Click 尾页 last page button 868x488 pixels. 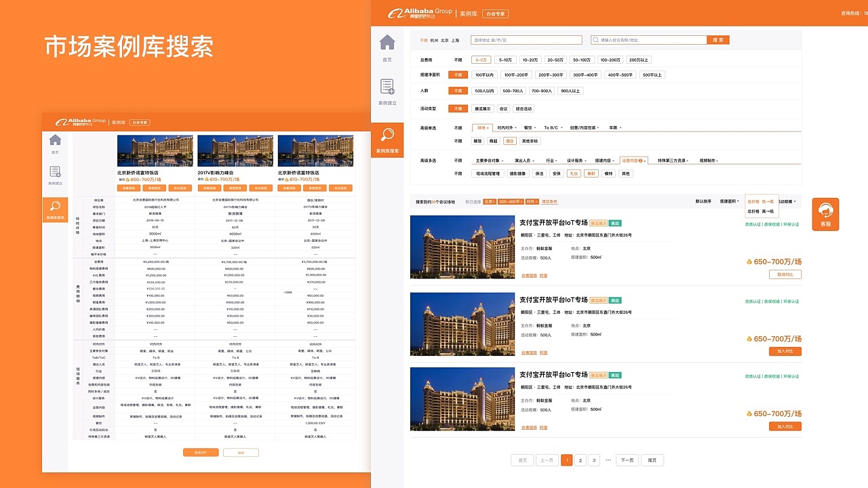pyautogui.click(x=652, y=460)
